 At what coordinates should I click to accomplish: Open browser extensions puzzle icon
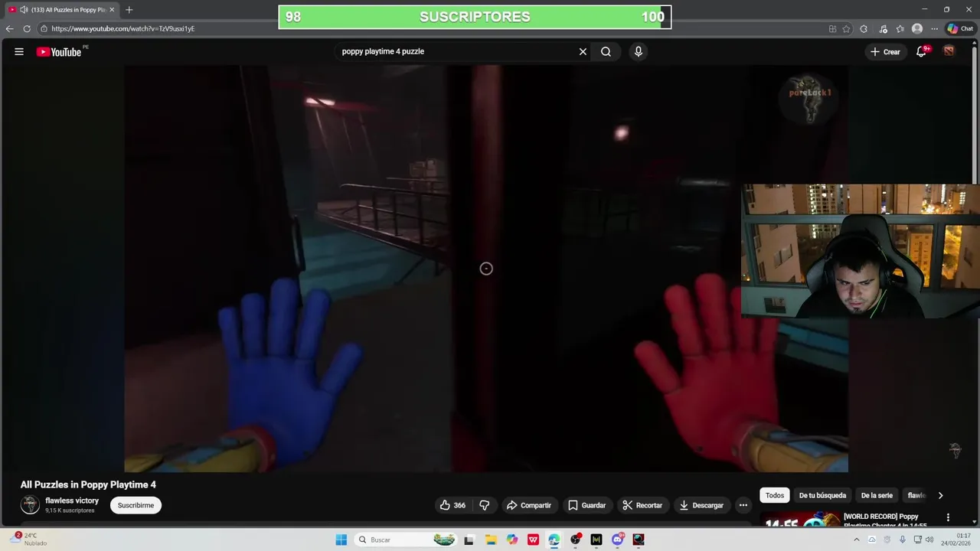(864, 29)
